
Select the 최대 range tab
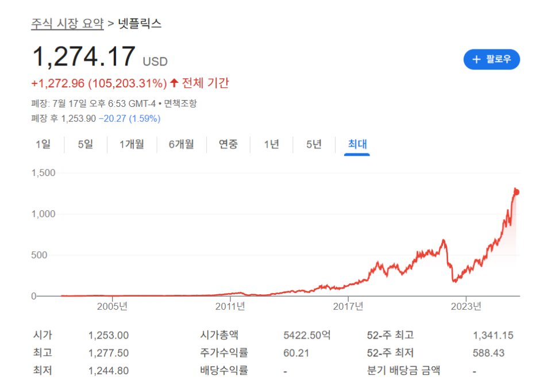tap(357, 144)
